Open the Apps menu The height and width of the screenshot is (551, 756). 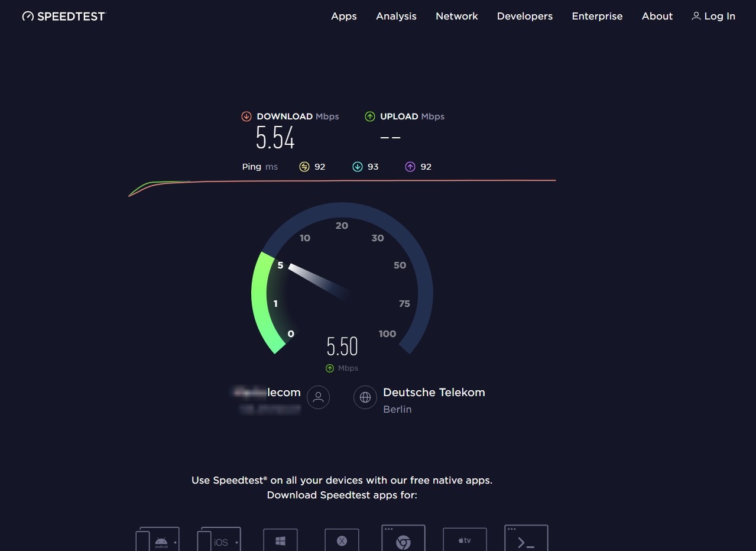click(x=343, y=17)
